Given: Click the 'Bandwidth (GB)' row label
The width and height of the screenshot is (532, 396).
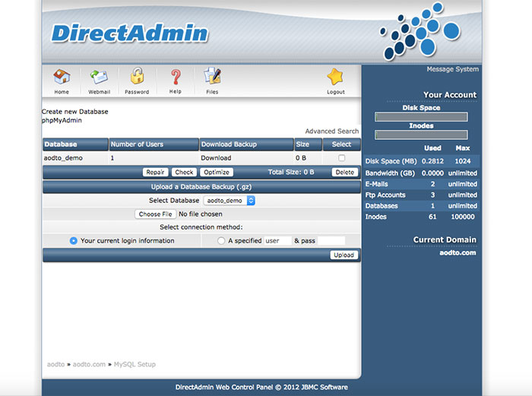Looking at the screenshot, I should tap(390, 173).
